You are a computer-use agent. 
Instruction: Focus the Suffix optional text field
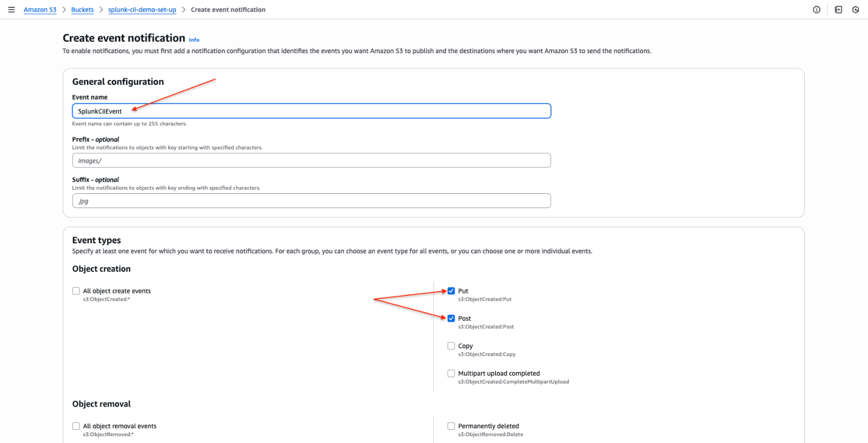(x=311, y=201)
